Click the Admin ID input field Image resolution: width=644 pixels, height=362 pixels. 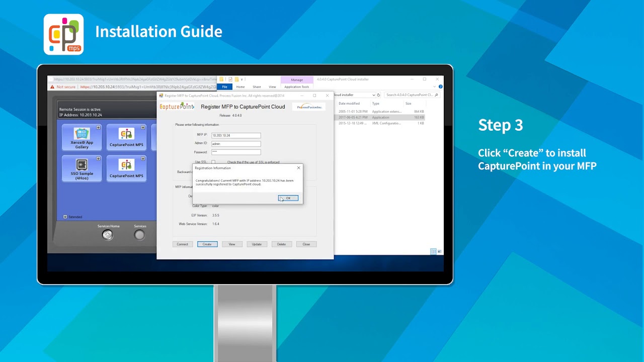coord(236,144)
